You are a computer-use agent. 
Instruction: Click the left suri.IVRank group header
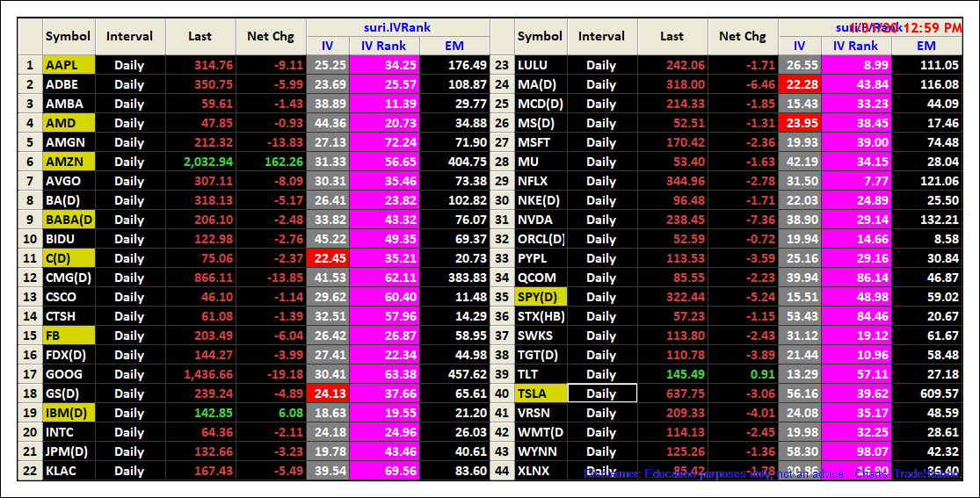(x=397, y=27)
